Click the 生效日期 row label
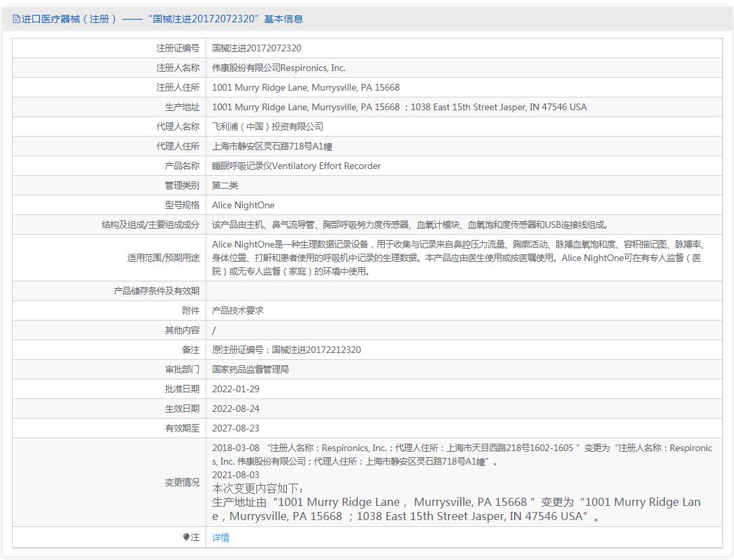 coord(182,409)
